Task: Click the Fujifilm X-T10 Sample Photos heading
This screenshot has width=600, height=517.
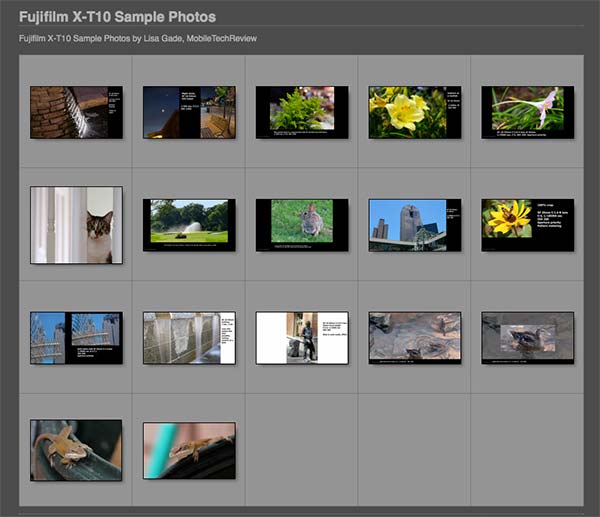Action: click(x=117, y=17)
